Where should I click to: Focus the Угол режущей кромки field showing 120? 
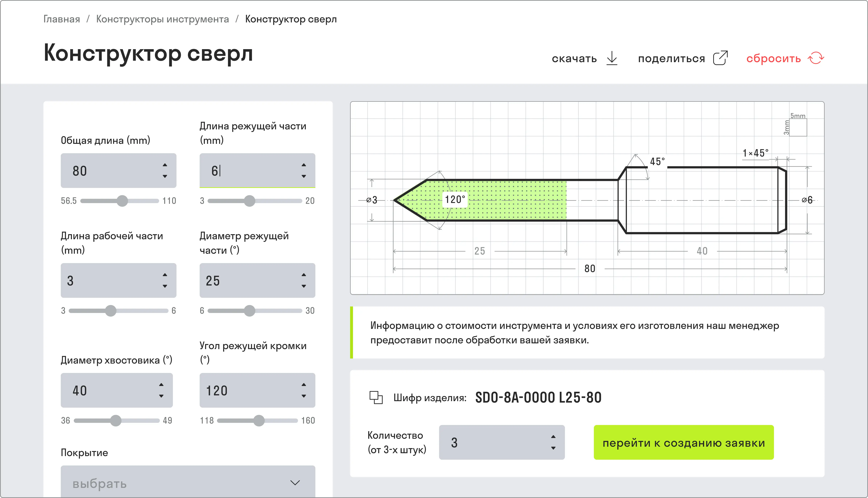pyautogui.click(x=257, y=390)
